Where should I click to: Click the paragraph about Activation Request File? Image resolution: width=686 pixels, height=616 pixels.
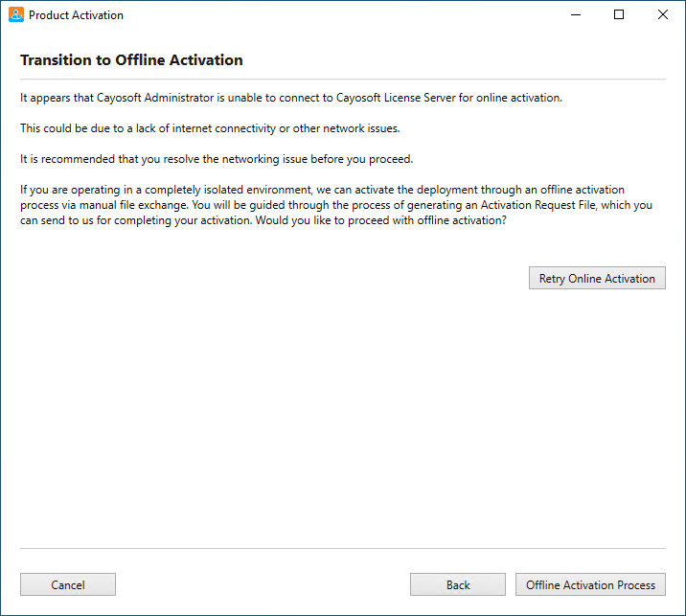[336, 205]
